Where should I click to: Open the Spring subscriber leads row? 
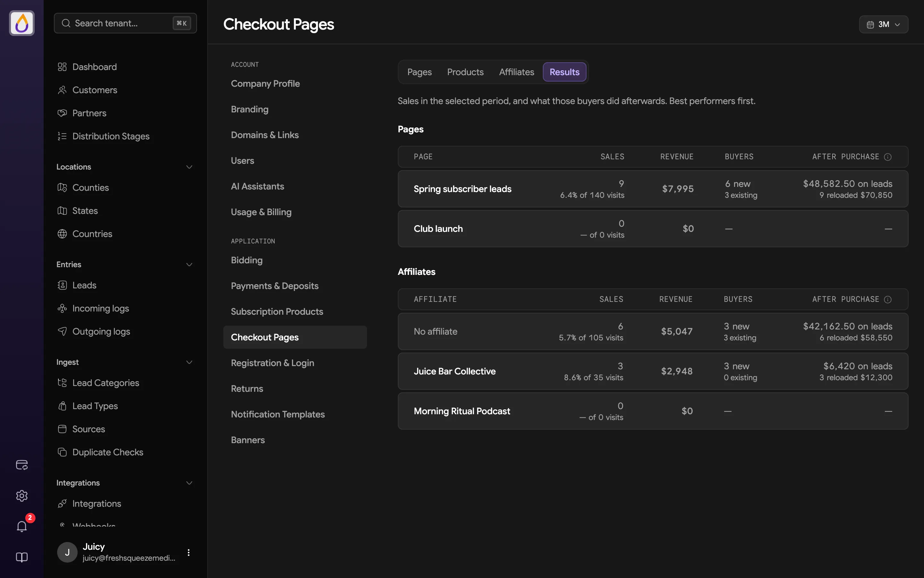point(653,189)
